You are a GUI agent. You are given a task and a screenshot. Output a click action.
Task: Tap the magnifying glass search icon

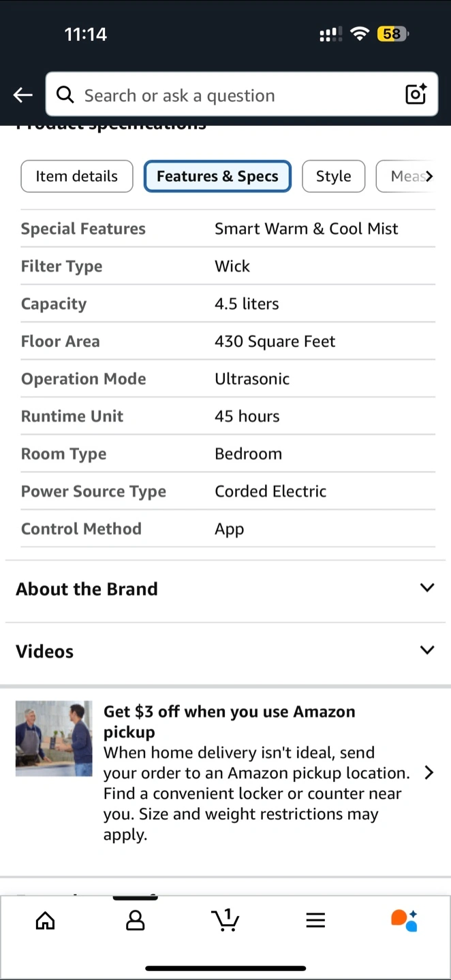pos(65,95)
